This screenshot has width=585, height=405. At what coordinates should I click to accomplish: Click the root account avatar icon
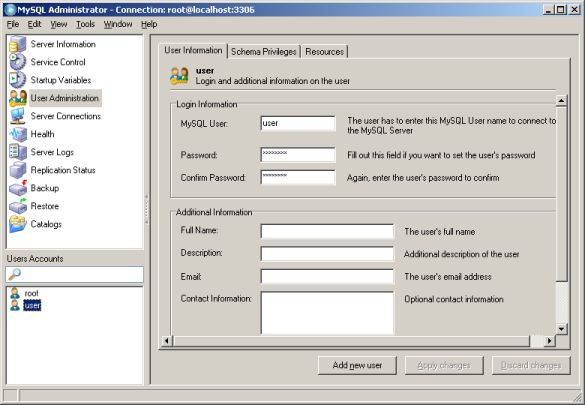(15, 293)
